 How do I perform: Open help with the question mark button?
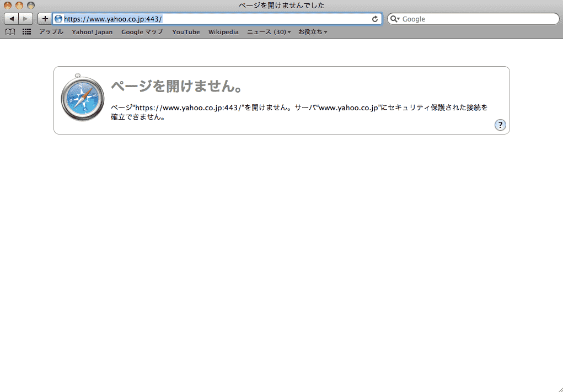pyautogui.click(x=500, y=125)
